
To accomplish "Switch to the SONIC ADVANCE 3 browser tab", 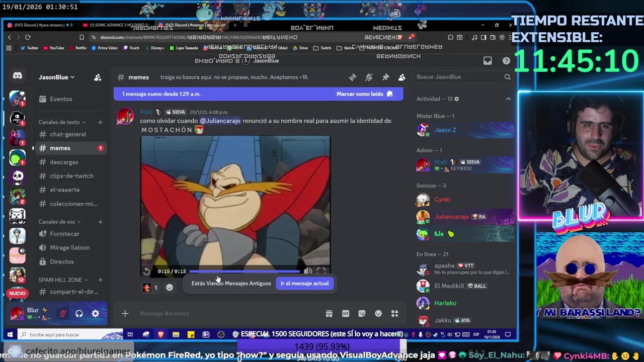I will tap(117, 25).
